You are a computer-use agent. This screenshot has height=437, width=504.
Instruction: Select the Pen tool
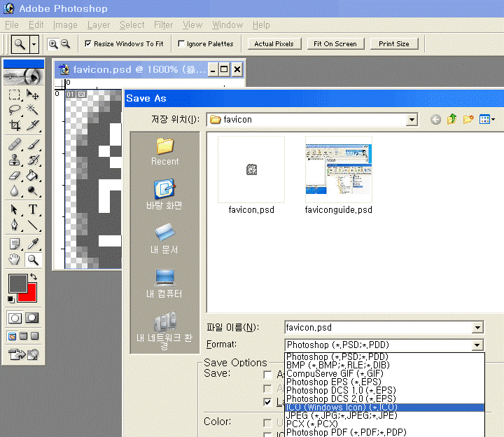click(14, 225)
